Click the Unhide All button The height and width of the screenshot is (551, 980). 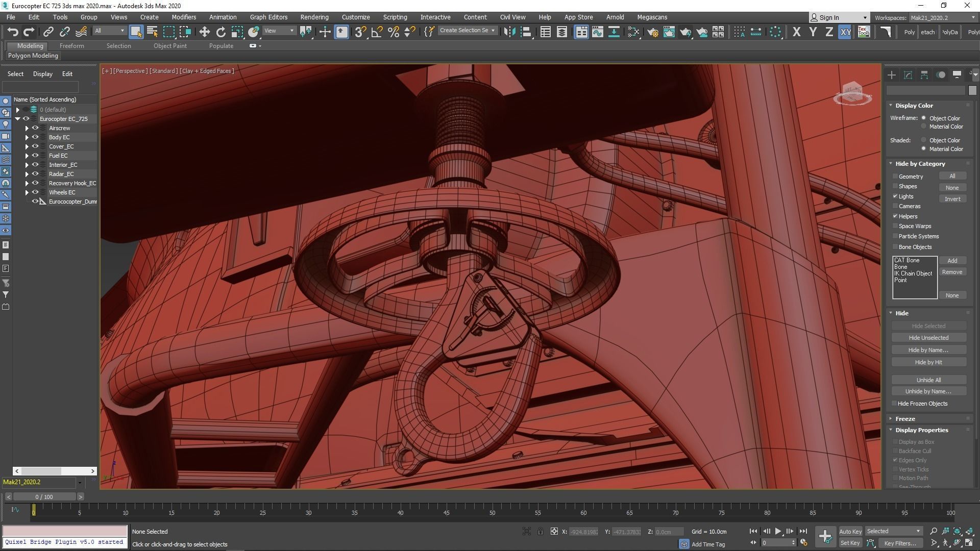tap(928, 380)
